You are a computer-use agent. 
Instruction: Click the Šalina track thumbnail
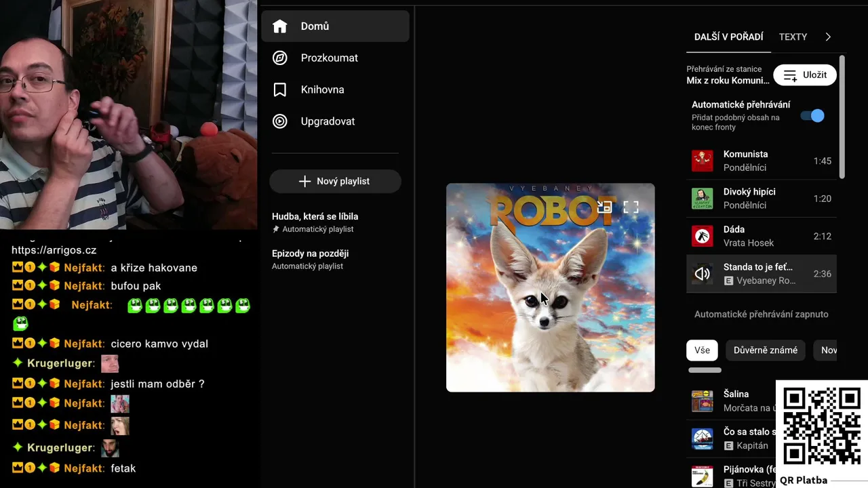pos(703,401)
